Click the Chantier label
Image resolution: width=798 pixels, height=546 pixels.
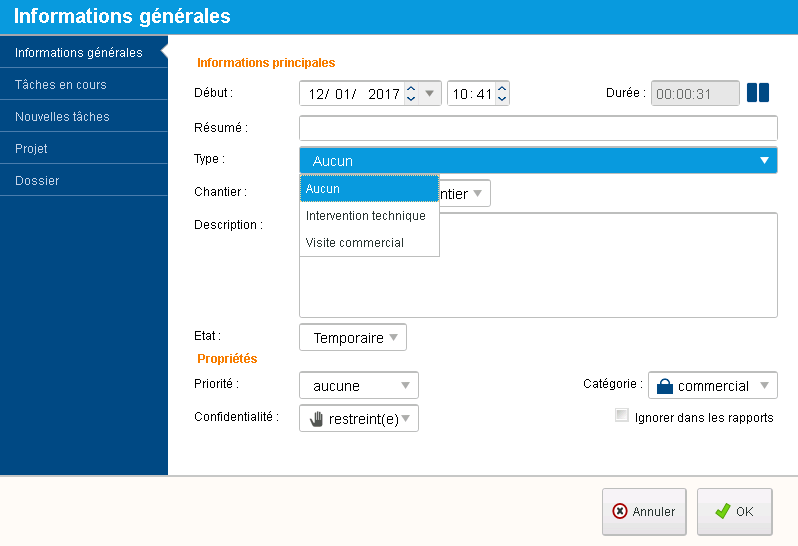point(220,192)
